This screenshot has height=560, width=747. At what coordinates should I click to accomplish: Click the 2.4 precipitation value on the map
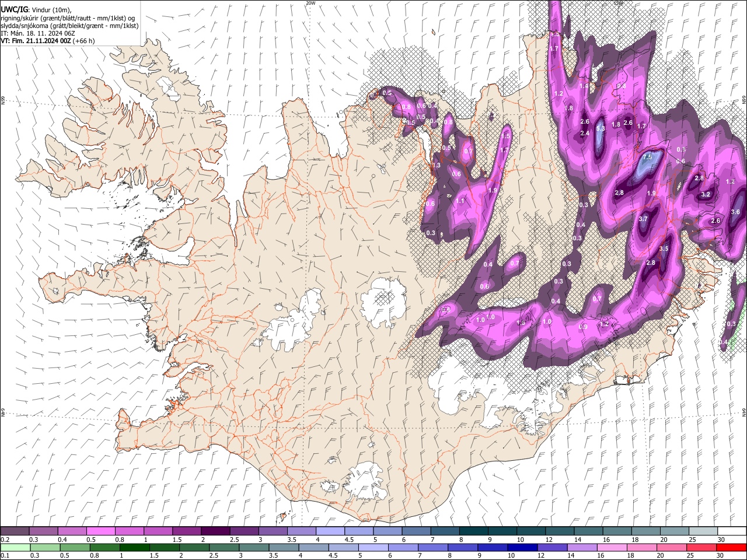tap(585, 134)
